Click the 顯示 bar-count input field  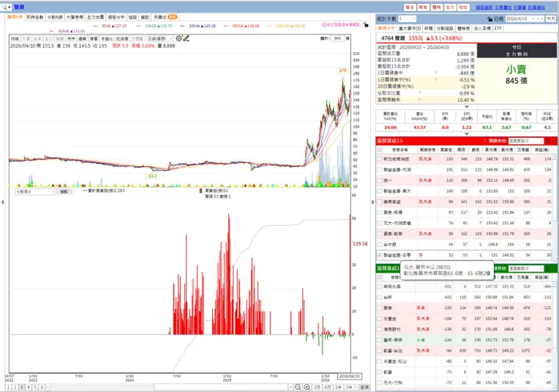(338, 38)
